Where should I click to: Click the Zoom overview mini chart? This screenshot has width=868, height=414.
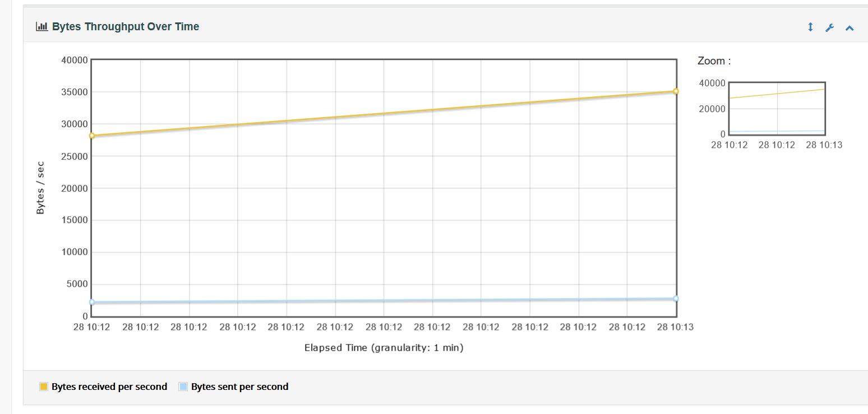pyautogui.click(x=777, y=108)
